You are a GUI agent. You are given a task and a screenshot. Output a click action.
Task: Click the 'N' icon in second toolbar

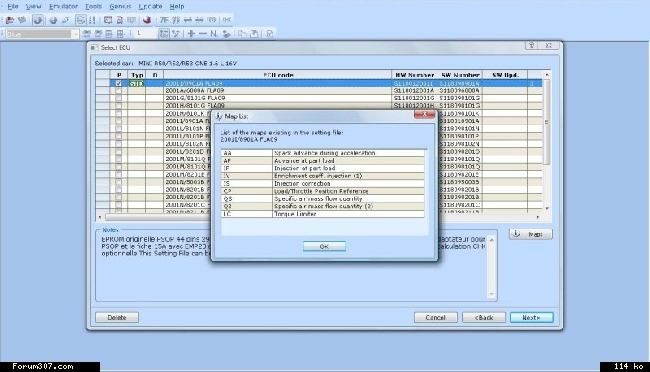click(x=214, y=34)
